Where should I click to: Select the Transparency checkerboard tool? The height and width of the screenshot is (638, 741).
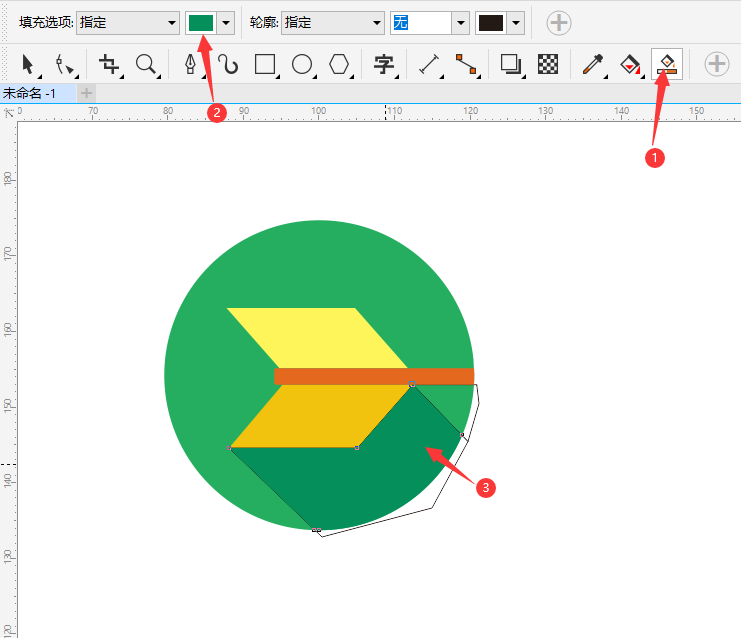click(x=548, y=64)
